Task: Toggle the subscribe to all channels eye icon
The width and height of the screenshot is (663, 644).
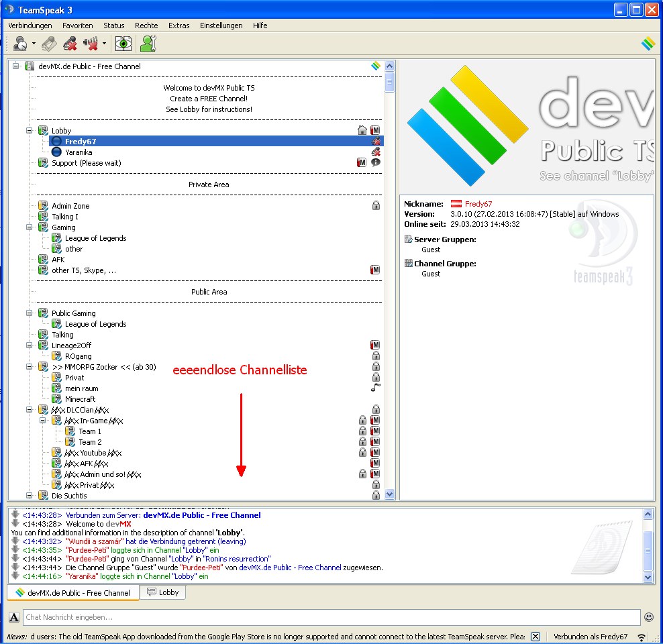Action: (x=123, y=44)
